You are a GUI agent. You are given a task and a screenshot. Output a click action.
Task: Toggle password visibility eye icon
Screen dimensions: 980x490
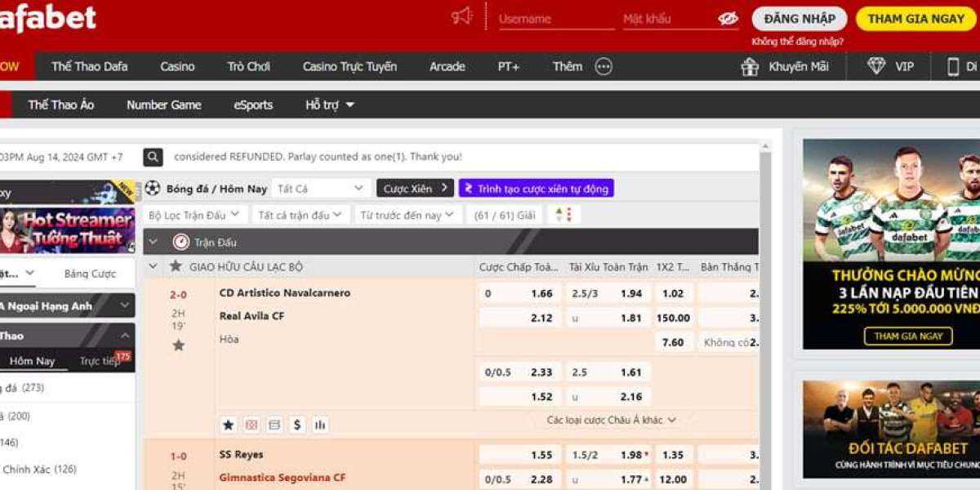coord(728,18)
